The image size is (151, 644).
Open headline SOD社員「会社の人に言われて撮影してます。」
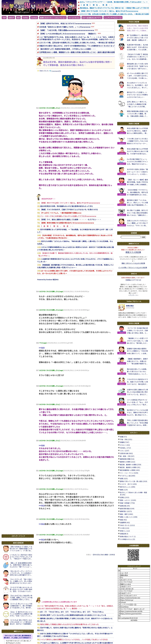tap(65, 27)
